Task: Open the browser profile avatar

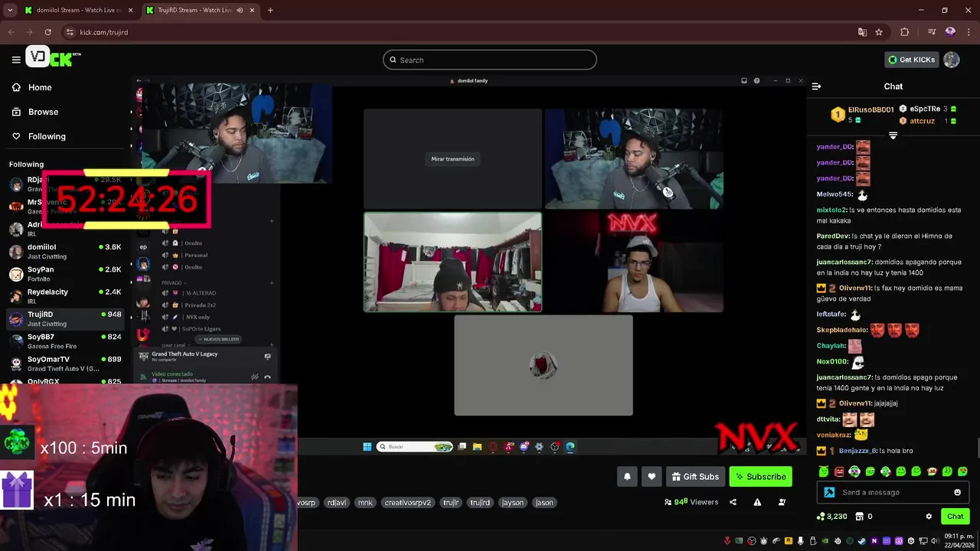Action: click(950, 32)
